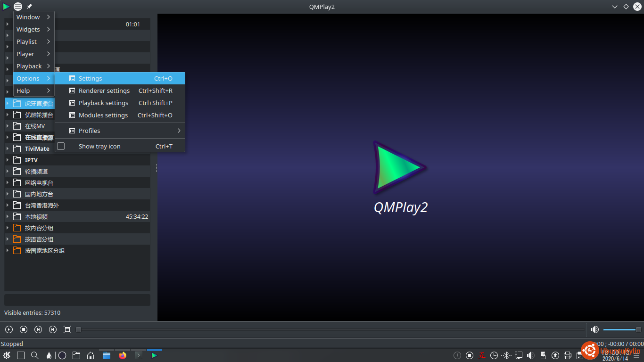Click the folder icon of 国内地方台
This screenshot has width=644, height=362.
pyautogui.click(x=17, y=194)
